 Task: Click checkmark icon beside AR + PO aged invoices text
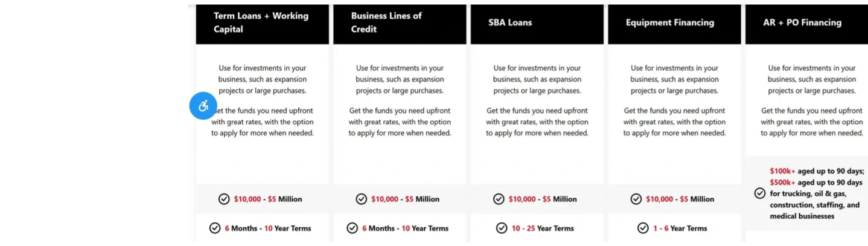pos(760,193)
